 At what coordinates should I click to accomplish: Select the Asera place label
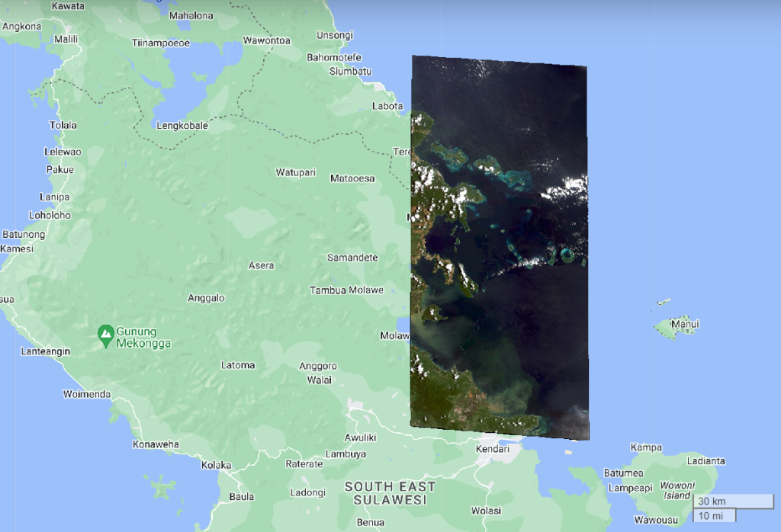pos(261,265)
